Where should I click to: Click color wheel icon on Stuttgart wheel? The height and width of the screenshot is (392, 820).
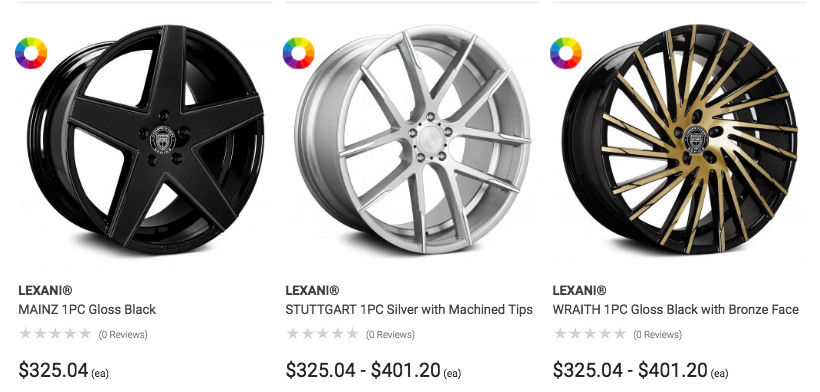click(x=299, y=53)
